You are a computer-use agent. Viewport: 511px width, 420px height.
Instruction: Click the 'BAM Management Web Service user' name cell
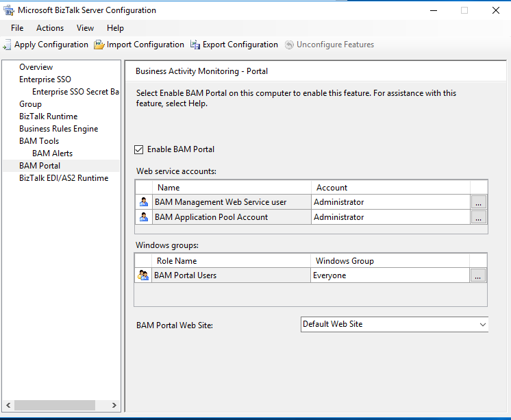pos(232,202)
